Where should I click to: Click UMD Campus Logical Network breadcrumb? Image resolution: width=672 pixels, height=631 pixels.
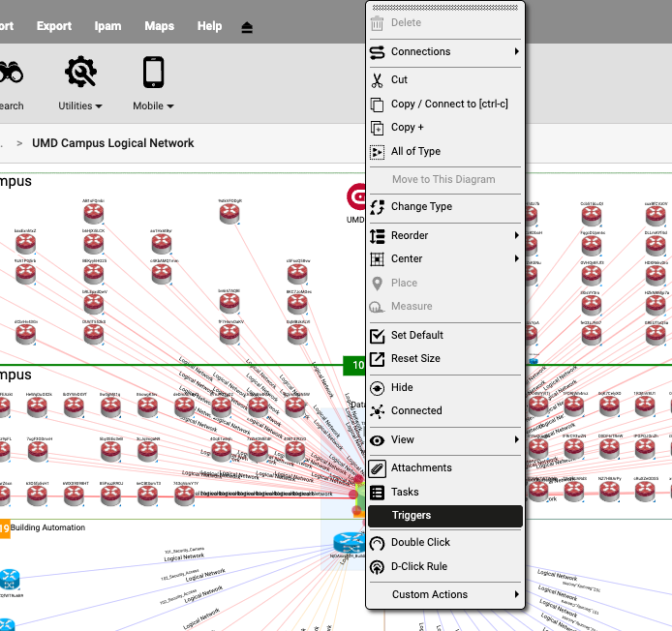click(x=112, y=143)
